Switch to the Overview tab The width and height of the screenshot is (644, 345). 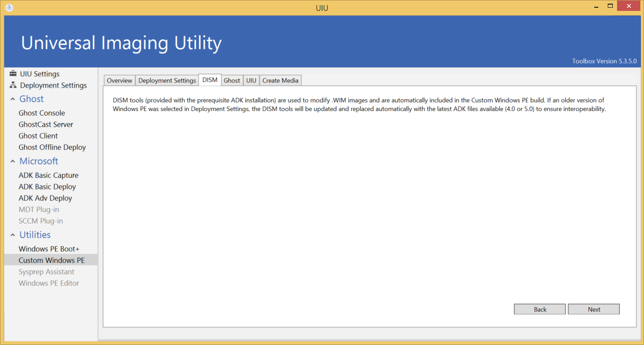[120, 80]
